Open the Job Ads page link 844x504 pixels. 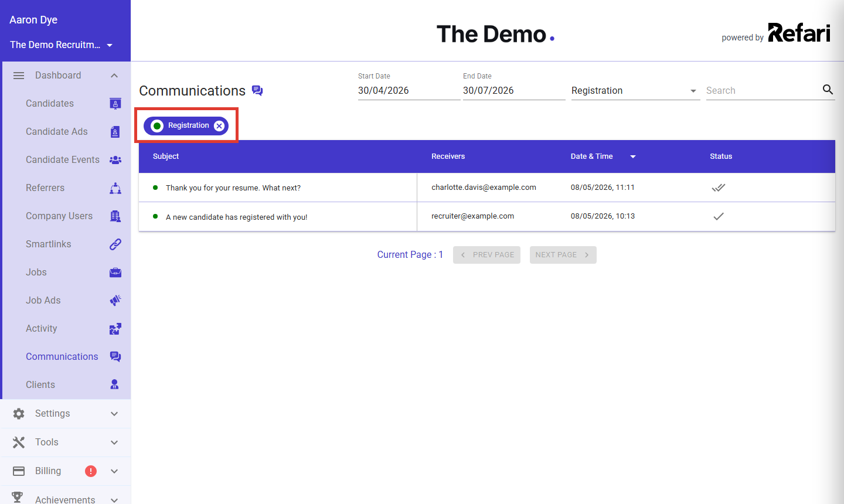click(x=43, y=301)
